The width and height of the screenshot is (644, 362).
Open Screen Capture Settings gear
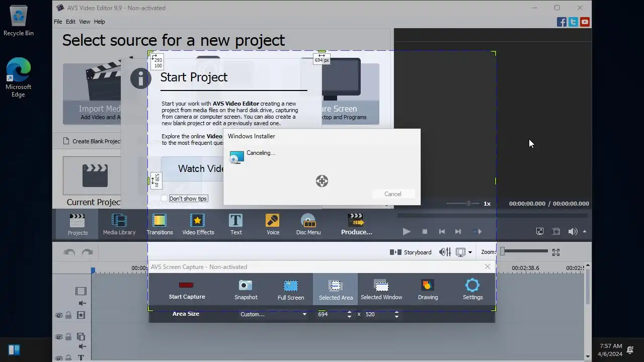tap(472, 289)
